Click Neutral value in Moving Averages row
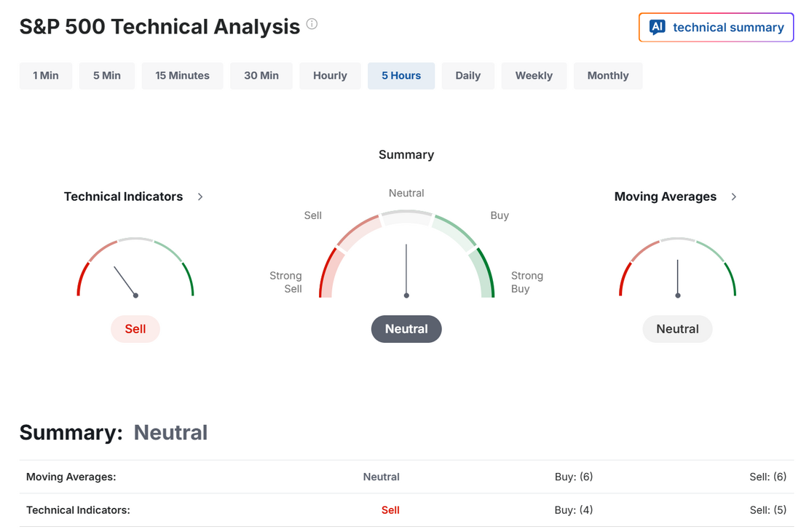Screen dimensions: 801x532 [x=381, y=477]
